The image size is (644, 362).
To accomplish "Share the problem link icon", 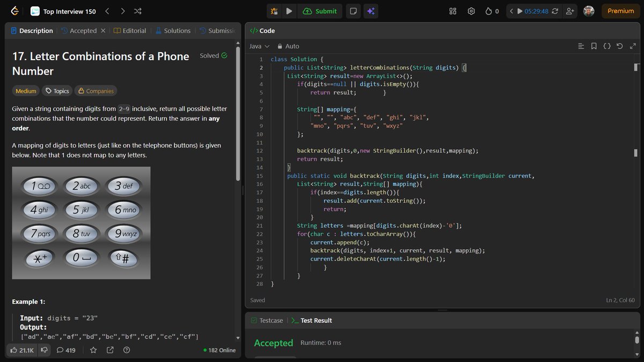I will [110, 350].
